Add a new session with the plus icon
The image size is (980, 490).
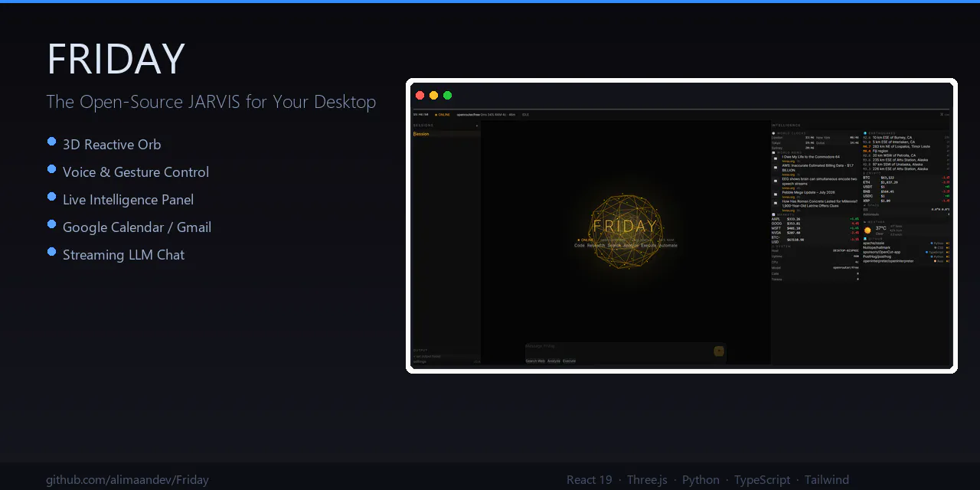pos(477,126)
